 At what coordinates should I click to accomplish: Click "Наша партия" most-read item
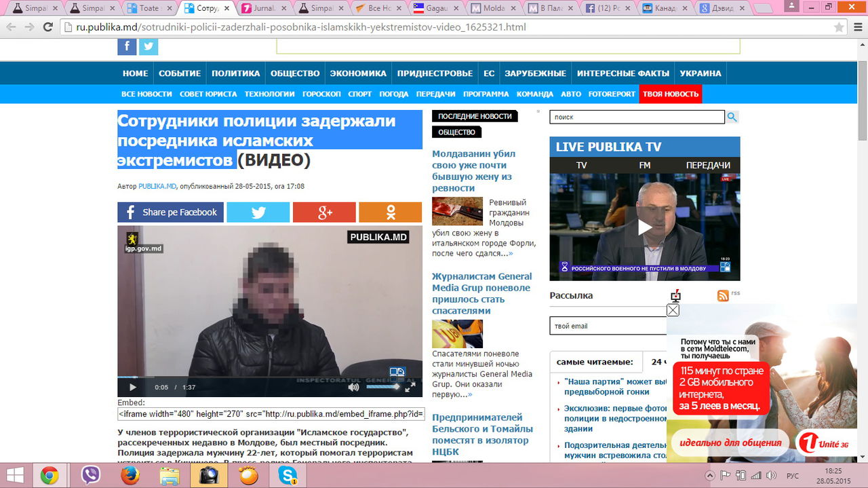pyautogui.click(x=617, y=387)
